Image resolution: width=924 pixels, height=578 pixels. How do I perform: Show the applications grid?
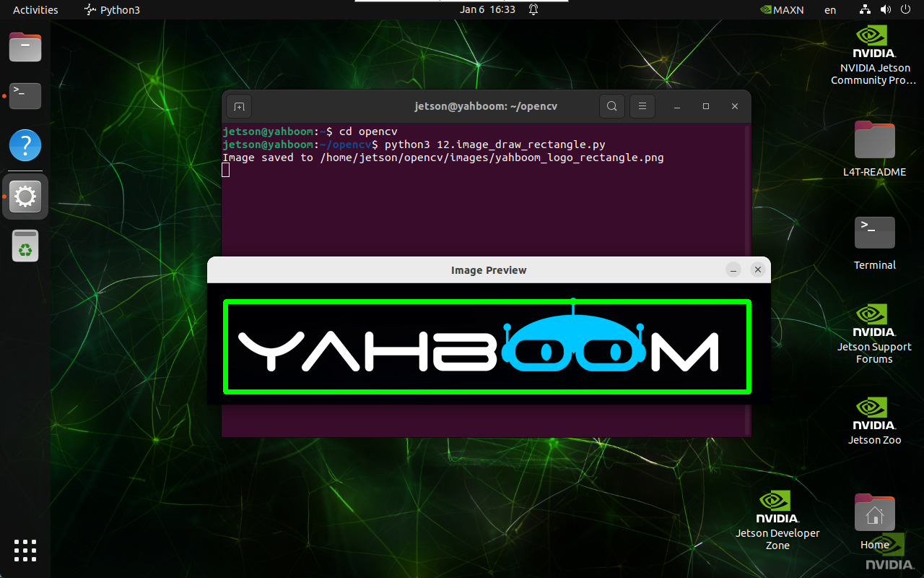[25, 551]
